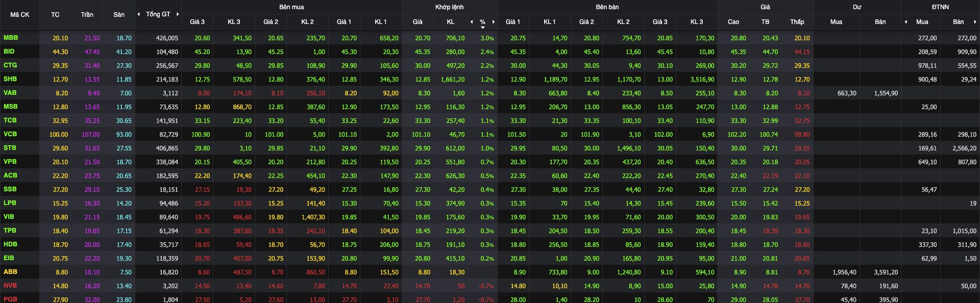980x303 pixels.
Task: Open VPB stock symbol
Action: click(10, 162)
